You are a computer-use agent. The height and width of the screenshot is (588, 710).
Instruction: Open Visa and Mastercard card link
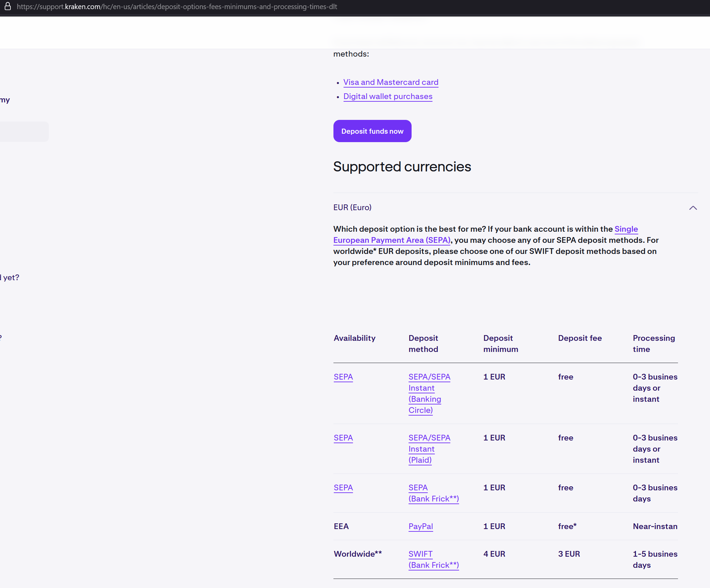(390, 82)
